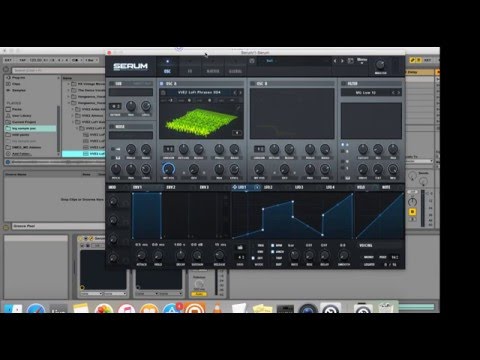This screenshot has height=360, width=480.
Task: Set LFO mode to TRIG
Action: point(260,245)
